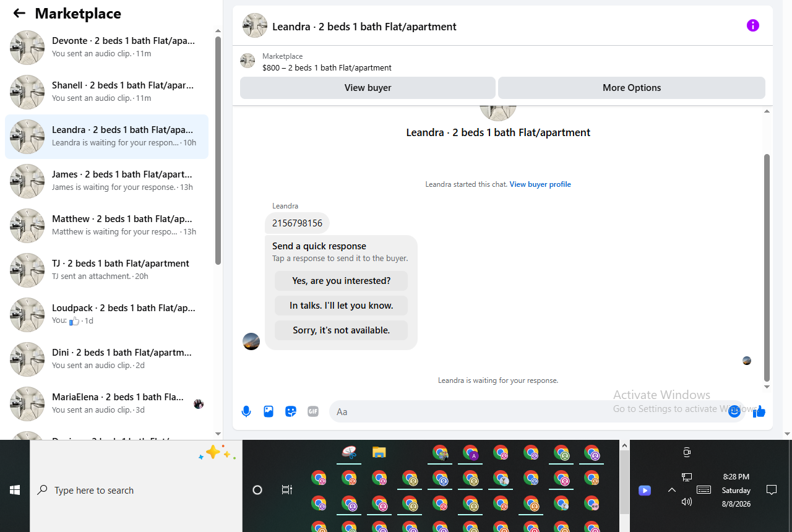Image resolution: width=792 pixels, height=532 pixels.
Task: Click taskbar overflow scroll up arrow
Action: (625, 445)
